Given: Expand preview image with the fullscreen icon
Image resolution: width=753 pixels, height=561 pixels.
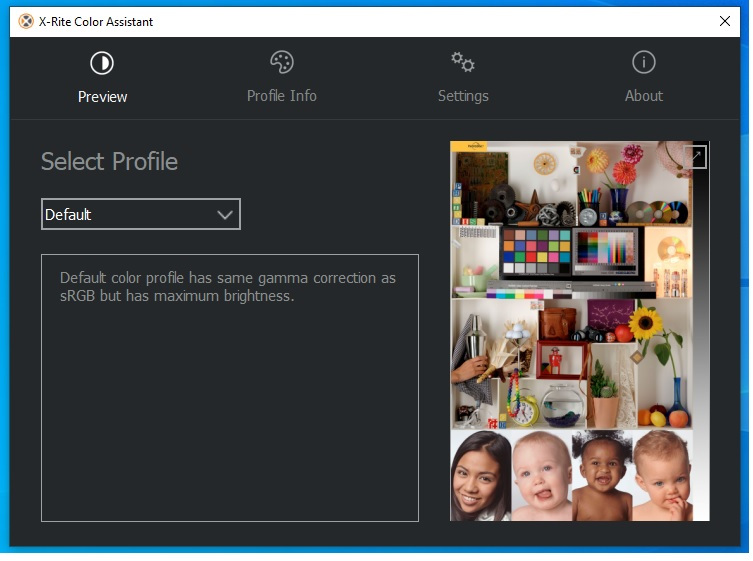Looking at the screenshot, I should coord(696,156).
